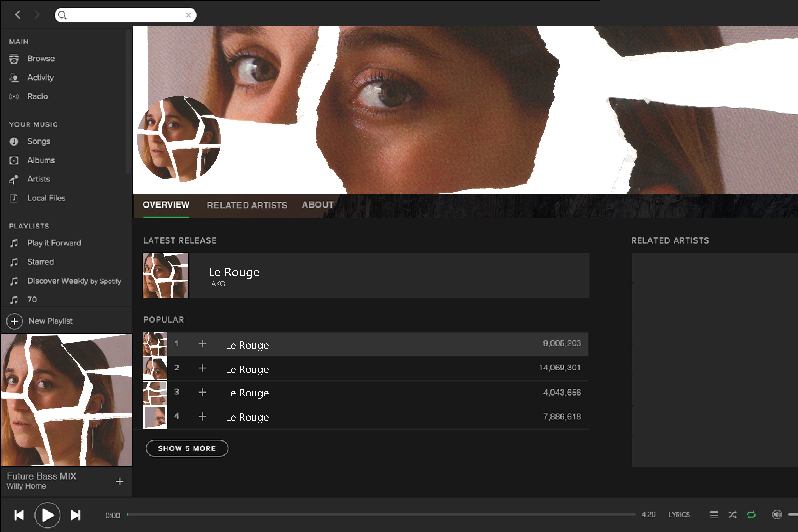Click the playback progress bar
The image size is (798, 532).
coord(381,515)
